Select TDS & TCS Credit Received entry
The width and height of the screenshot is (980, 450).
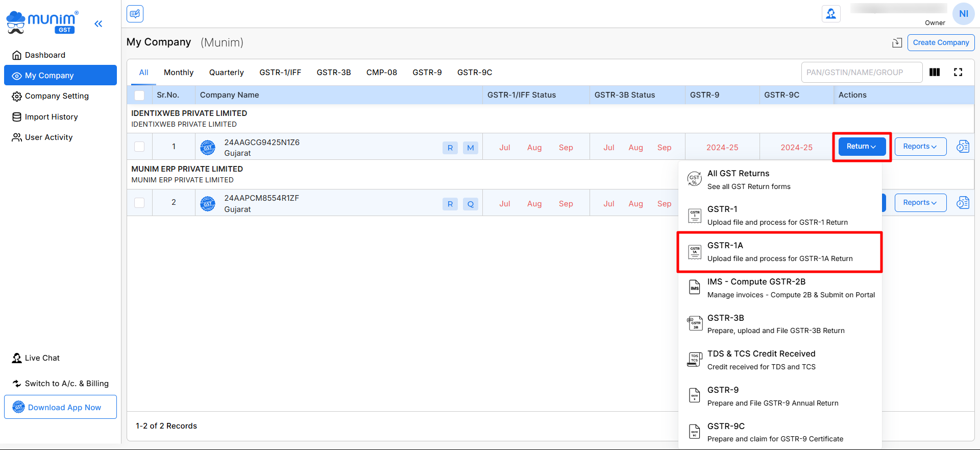(x=780, y=360)
